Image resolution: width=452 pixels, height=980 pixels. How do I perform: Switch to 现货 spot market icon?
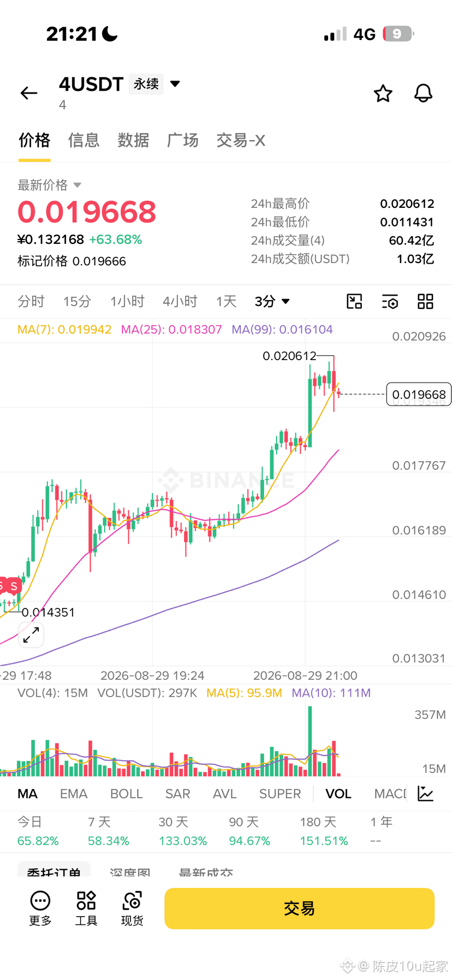pos(132,909)
